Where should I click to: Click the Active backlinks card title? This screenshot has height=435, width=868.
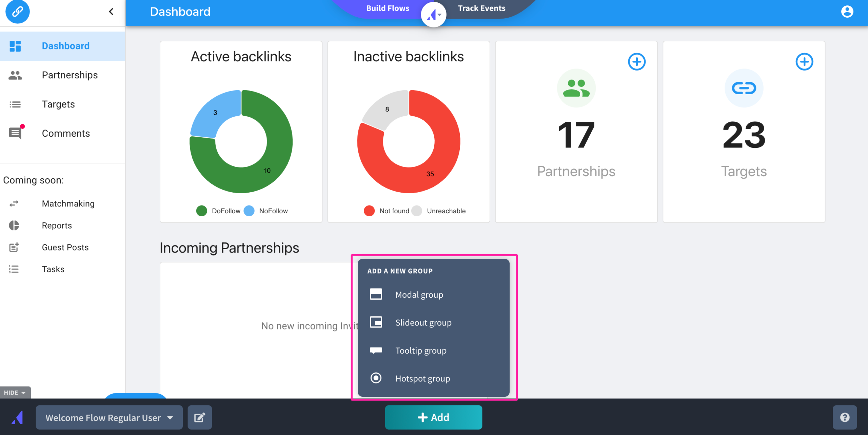pyautogui.click(x=241, y=56)
